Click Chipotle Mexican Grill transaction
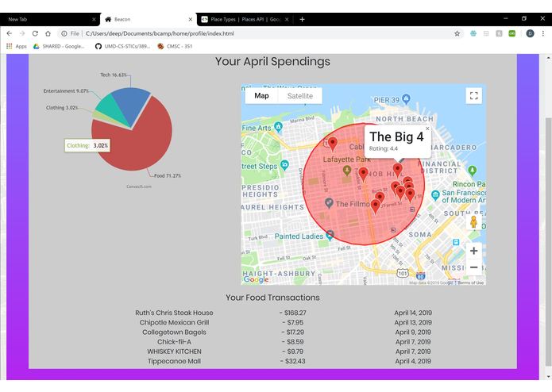This screenshot has width=552, height=392. [x=174, y=322]
